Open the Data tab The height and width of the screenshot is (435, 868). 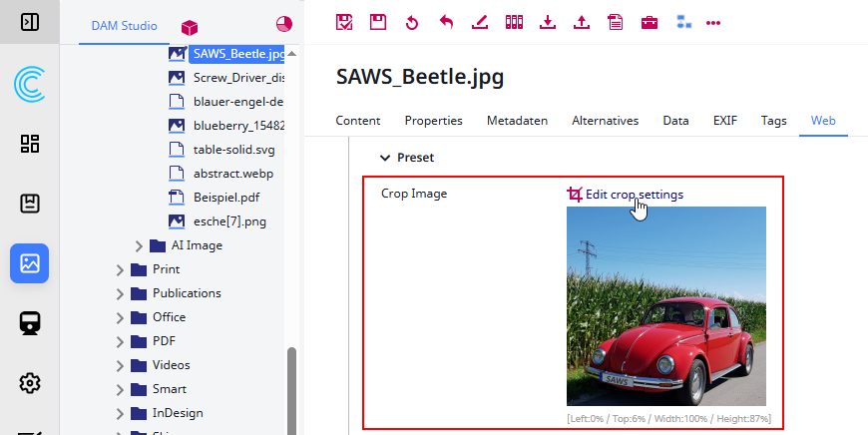coord(675,120)
